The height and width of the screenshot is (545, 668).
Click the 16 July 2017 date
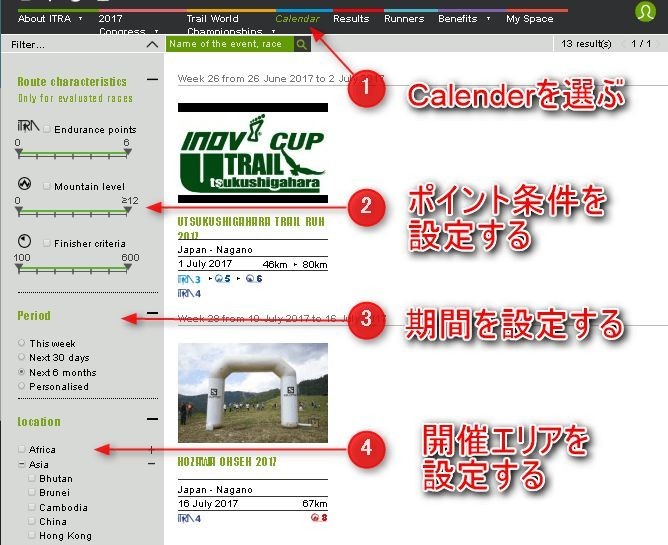[x=208, y=503]
